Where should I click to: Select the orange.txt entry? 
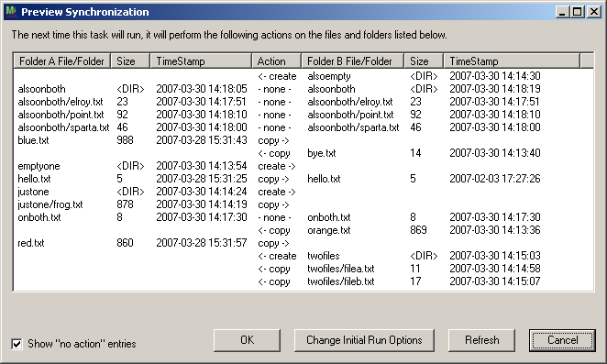(x=329, y=230)
